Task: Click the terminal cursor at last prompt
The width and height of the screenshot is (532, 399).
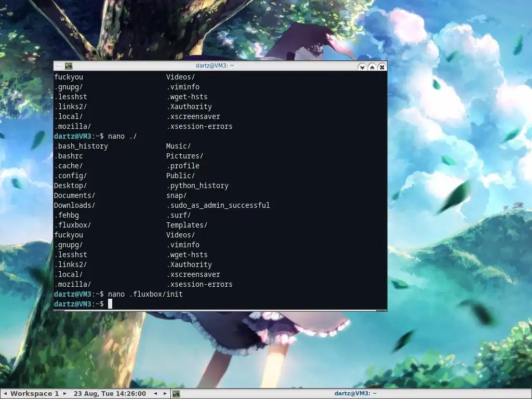Action: coord(110,304)
